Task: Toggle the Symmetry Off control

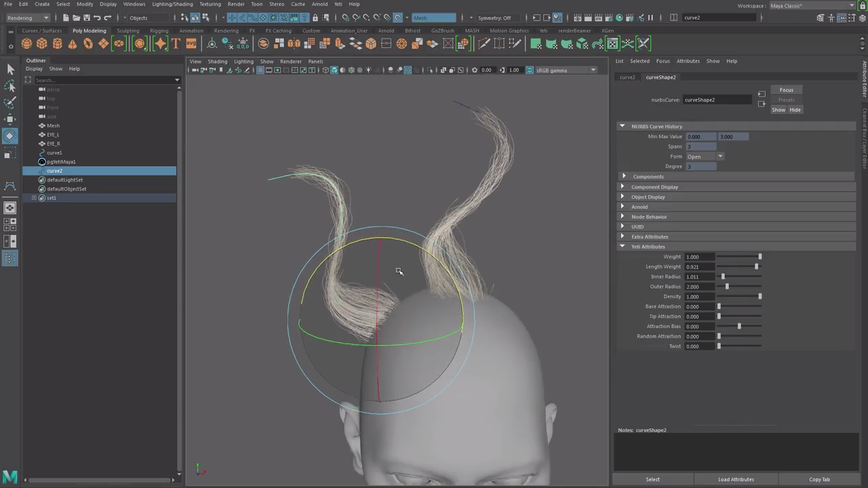Action: [x=494, y=18]
